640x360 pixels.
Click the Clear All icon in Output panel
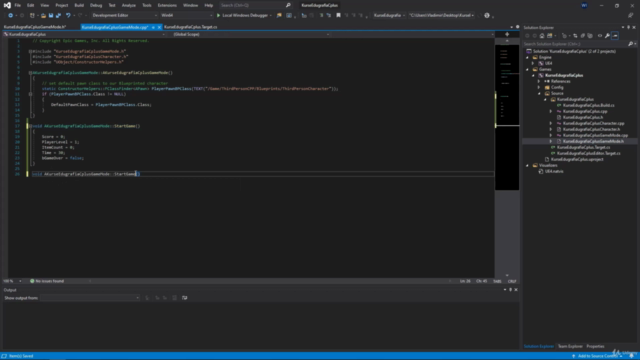tap(175, 298)
